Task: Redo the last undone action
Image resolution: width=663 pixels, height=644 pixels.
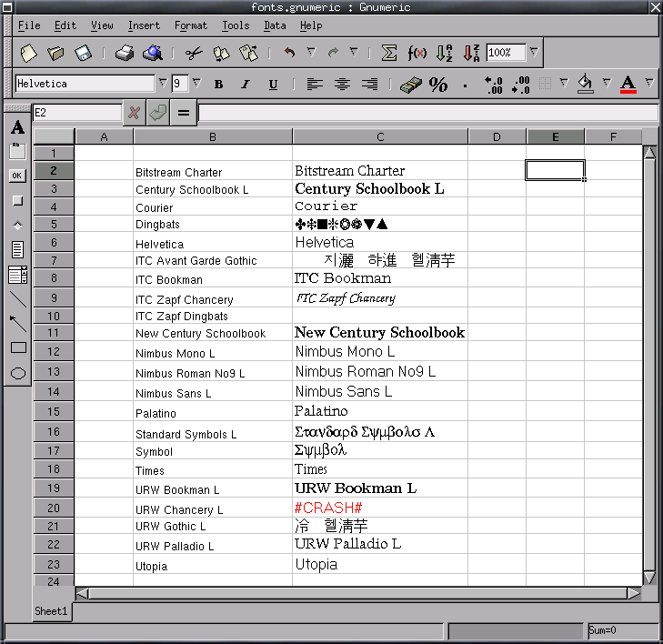Action: click(x=333, y=53)
